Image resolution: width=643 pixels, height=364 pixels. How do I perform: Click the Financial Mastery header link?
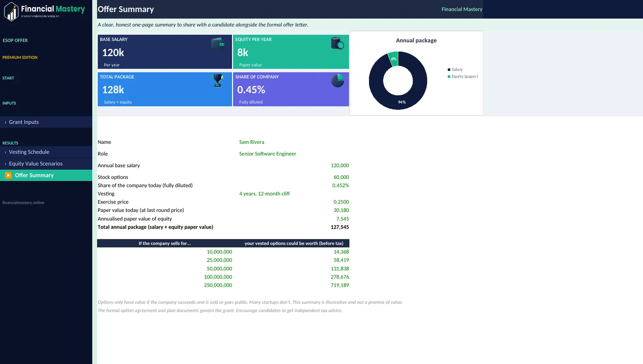462,9
